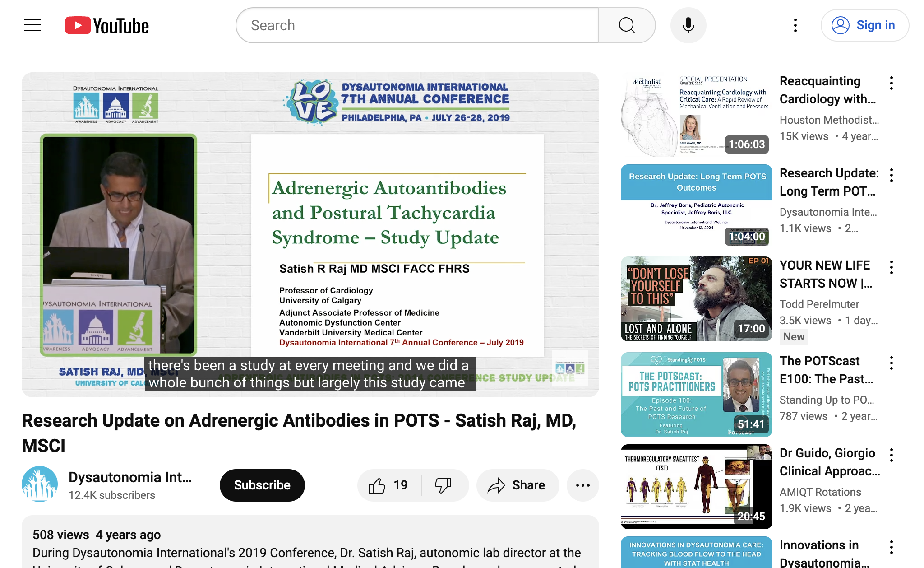Screen dimensions: 924x568
Task: Open title Reacquainting Cardiology with...
Action: tap(828, 90)
